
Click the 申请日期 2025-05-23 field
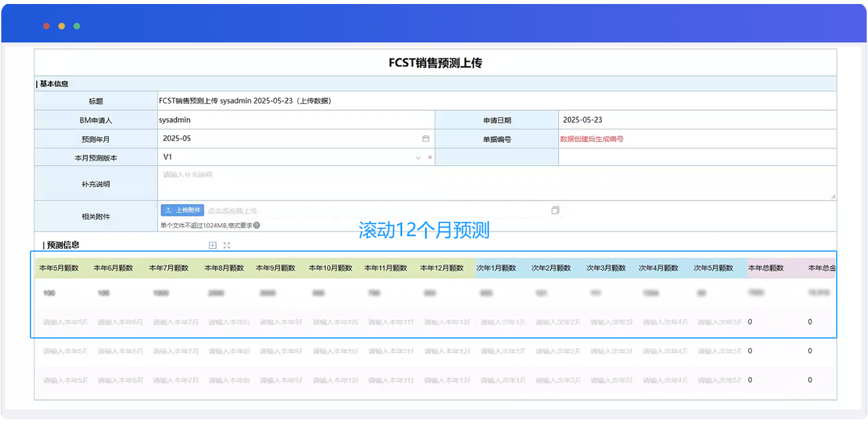[x=697, y=120]
